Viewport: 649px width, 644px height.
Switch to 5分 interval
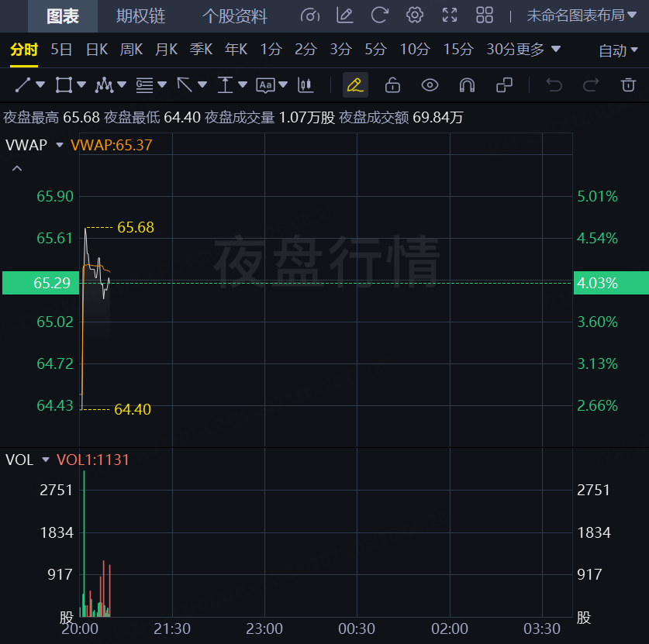375,50
